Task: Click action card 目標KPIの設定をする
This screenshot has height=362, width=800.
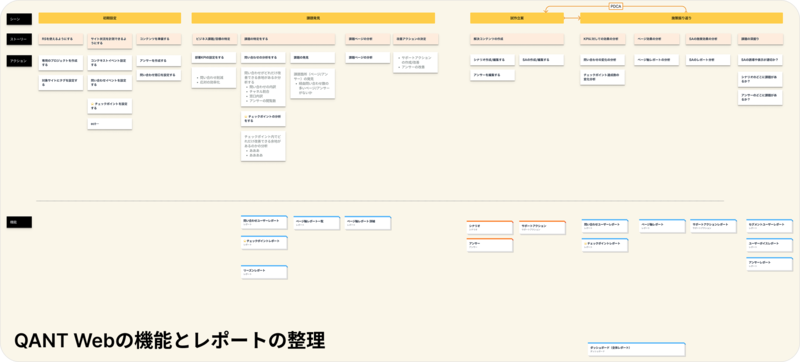Action: [x=214, y=58]
